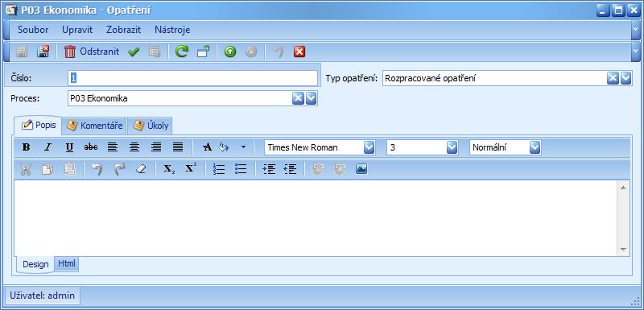Expand the menu bar overflow chevron

click(x=635, y=31)
